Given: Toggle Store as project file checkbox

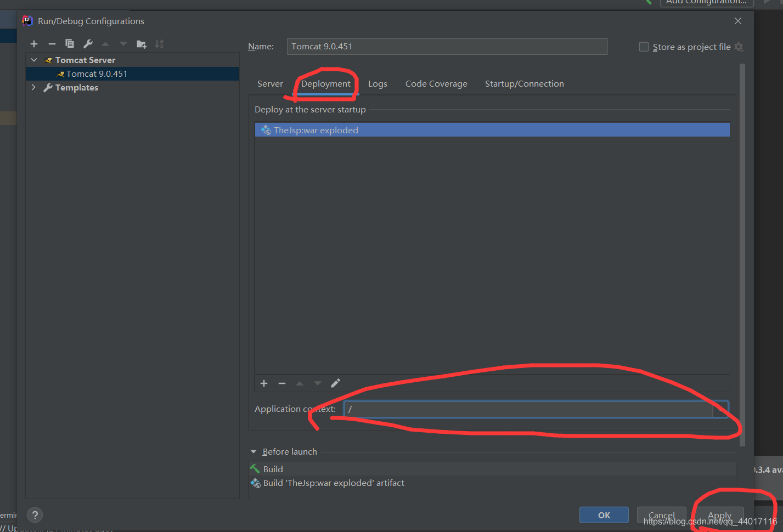Looking at the screenshot, I should [x=644, y=47].
